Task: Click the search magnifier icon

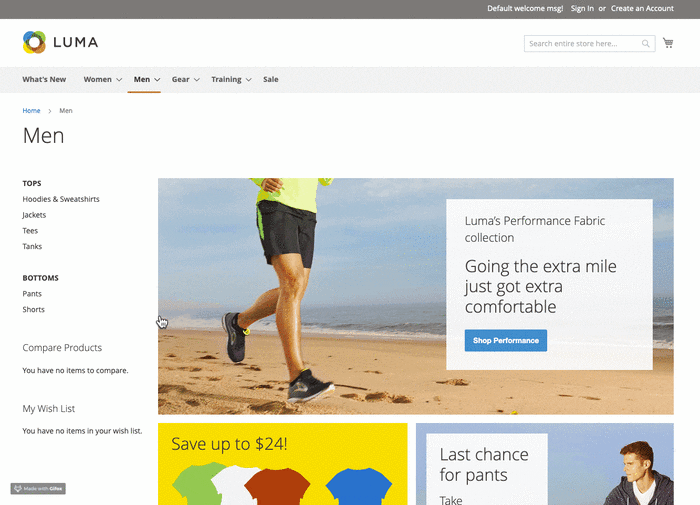Action: 646,44
